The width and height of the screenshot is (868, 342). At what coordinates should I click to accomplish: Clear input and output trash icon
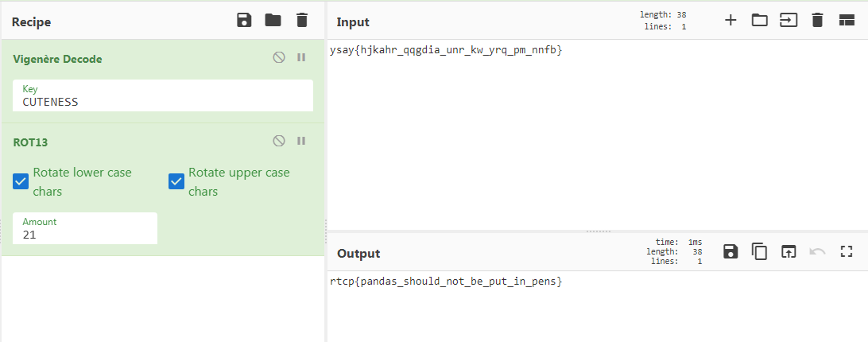(817, 21)
